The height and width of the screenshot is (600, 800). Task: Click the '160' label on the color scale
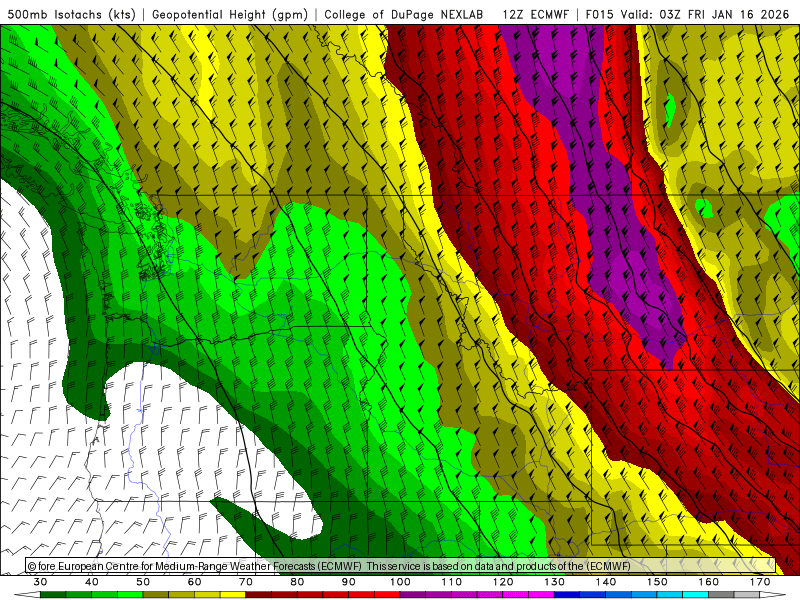click(x=709, y=582)
